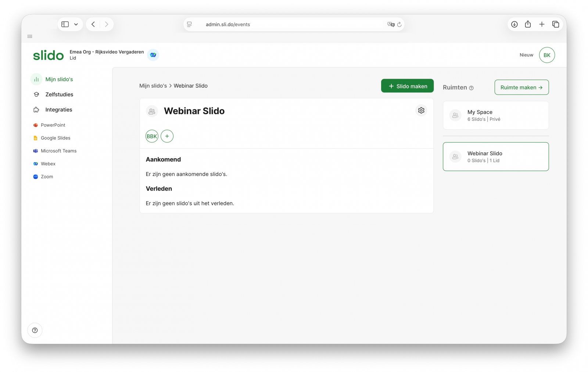Click the Ruimte maken button
The image size is (588, 372).
pos(521,88)
